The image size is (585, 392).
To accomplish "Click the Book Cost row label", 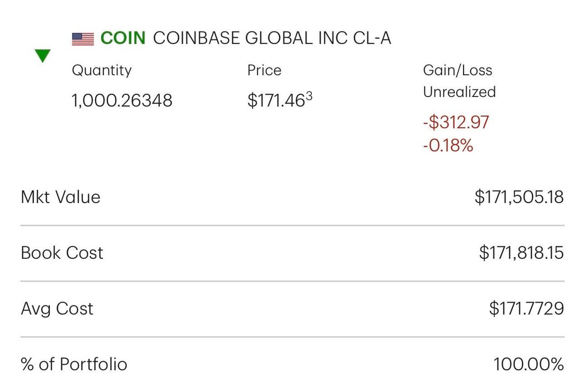I will tap(62, 253).
